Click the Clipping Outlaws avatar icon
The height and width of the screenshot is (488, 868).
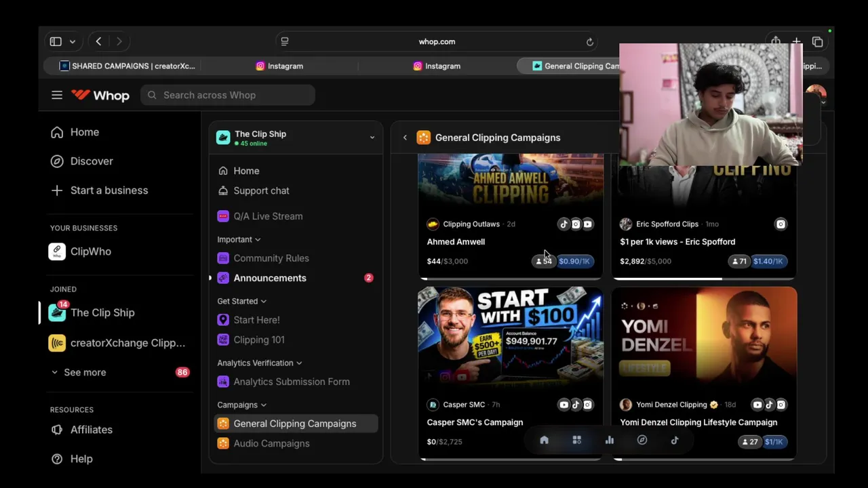pos(433,224)
